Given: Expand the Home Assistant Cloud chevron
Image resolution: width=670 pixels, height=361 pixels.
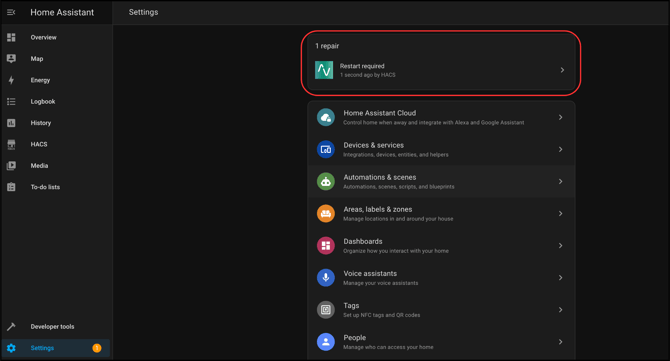Looking at the screenshot, I should (561, 117).
